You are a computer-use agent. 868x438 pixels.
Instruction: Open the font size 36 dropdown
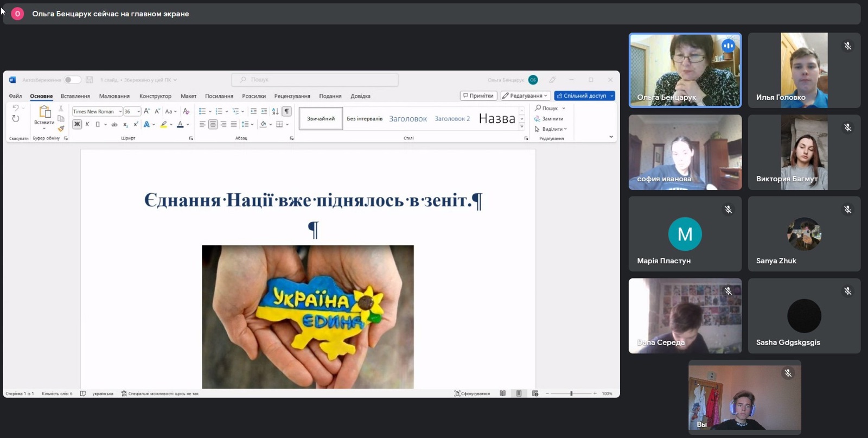coord(139,111)
